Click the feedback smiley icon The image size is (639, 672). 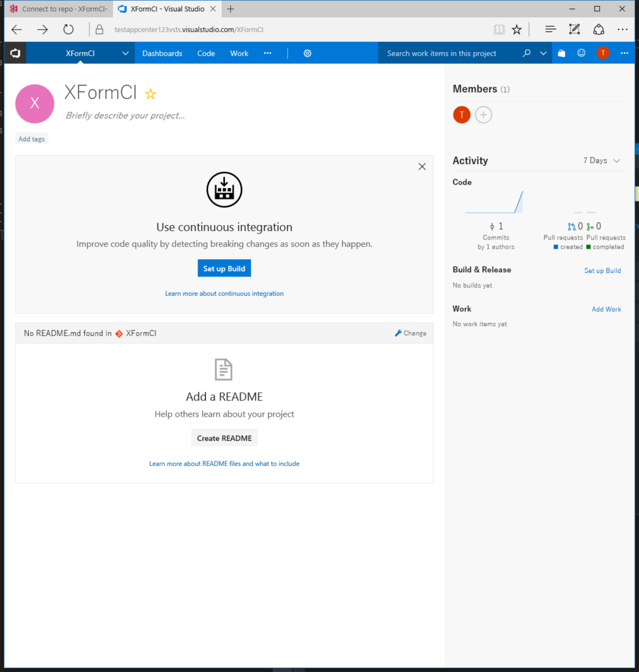click(x=581, y=52)
